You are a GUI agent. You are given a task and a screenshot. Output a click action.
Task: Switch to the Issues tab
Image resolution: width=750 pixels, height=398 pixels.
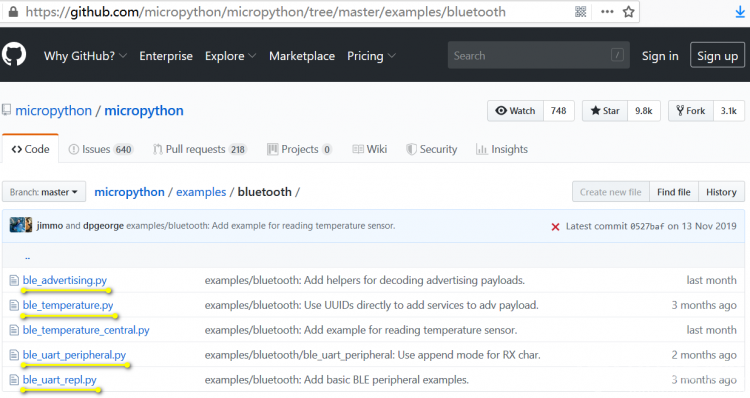point(100,149)
